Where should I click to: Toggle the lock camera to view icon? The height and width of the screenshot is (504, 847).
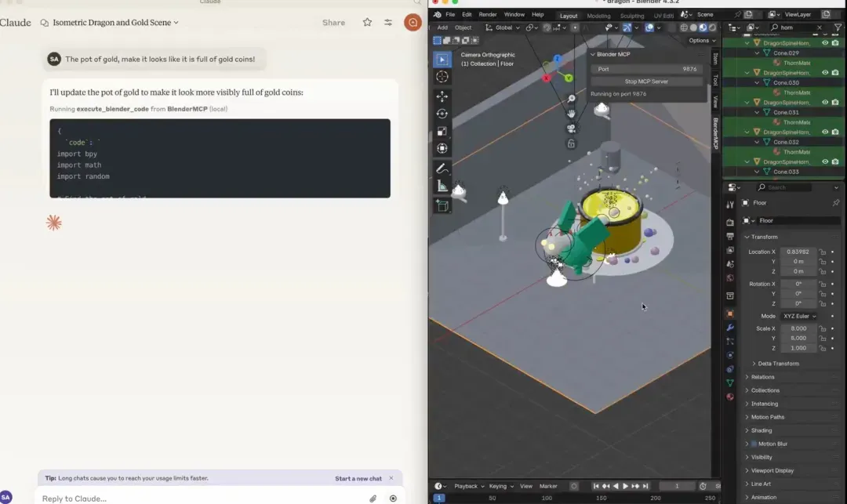pos(571,143)
